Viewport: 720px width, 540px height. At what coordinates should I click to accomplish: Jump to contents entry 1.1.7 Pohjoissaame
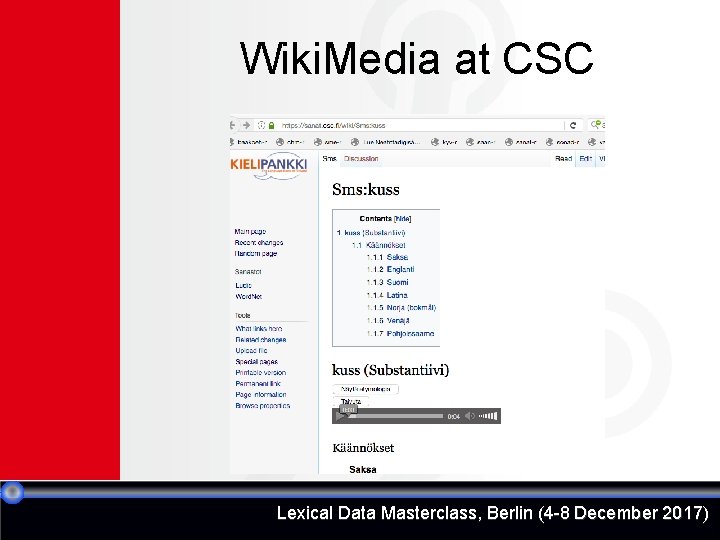[400, 333]
